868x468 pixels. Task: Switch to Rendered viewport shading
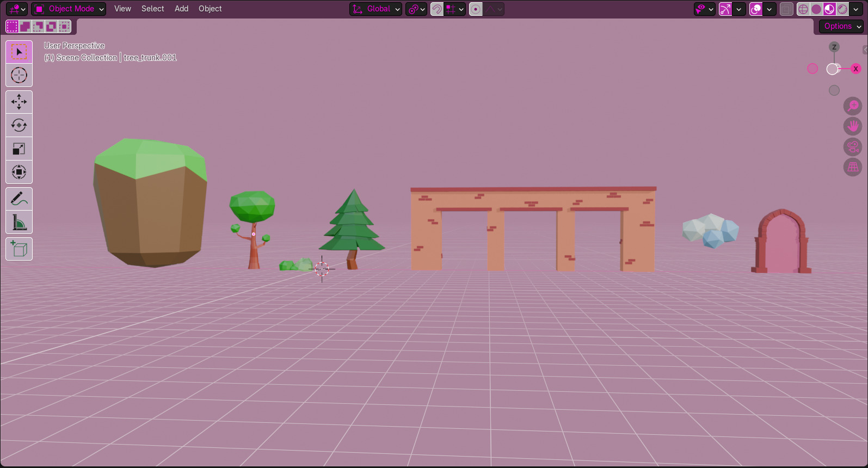coord(842,9)
